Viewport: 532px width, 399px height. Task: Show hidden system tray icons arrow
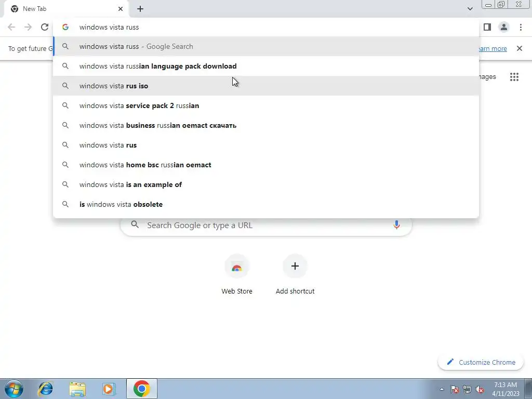coord(442,389)
